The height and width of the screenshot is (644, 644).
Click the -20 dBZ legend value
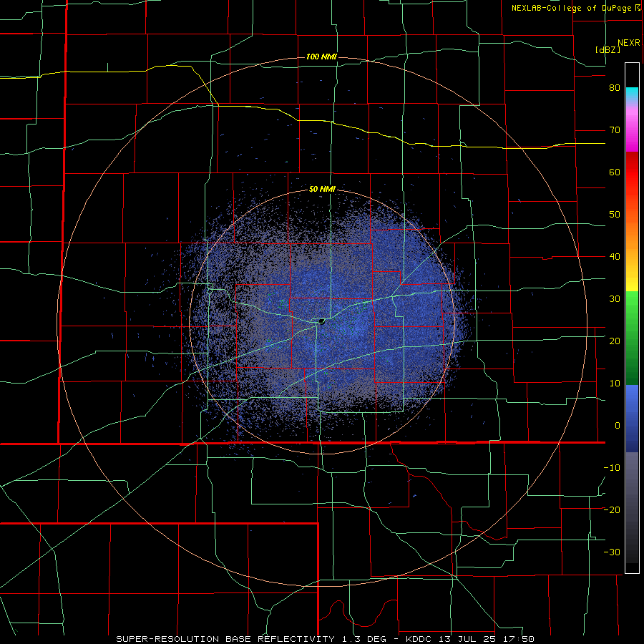(612, 509)
